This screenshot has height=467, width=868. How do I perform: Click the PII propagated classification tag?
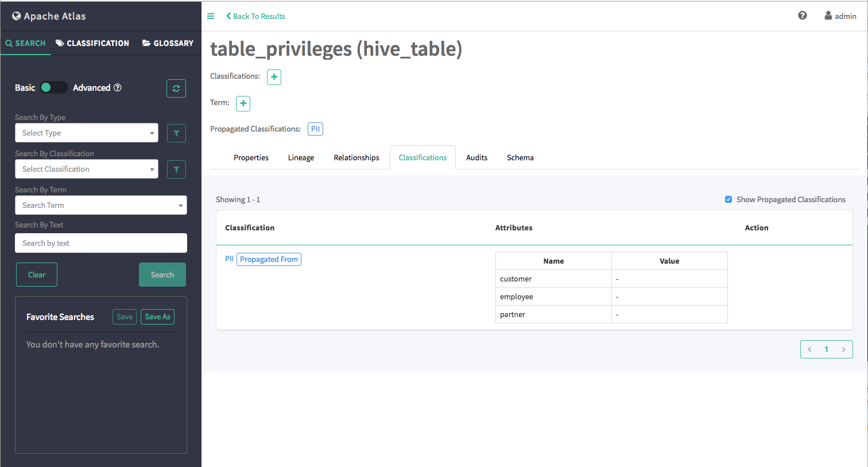(x=315, y=129)
